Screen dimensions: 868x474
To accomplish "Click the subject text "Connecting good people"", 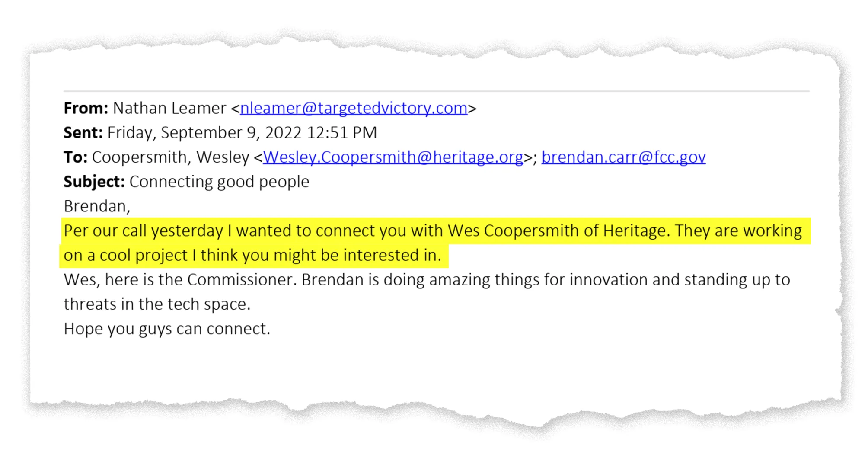I will coord(219,182).
